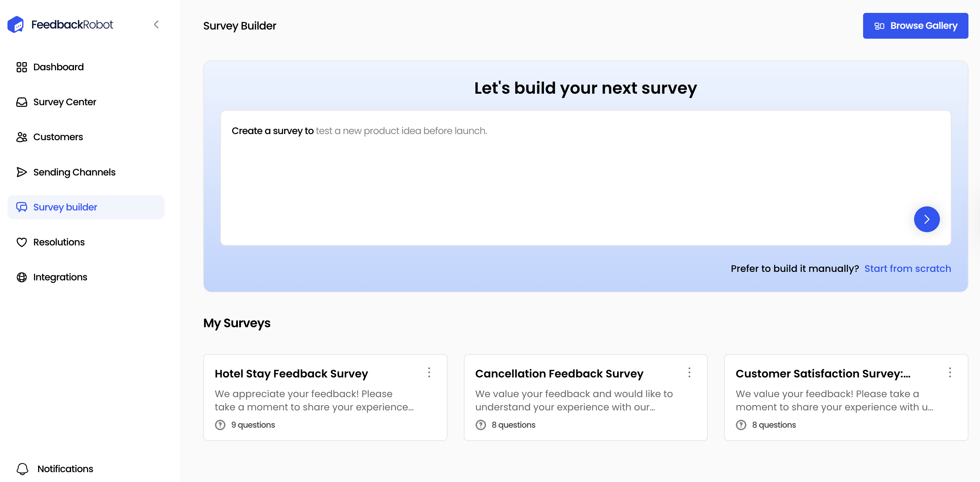980x482 pixels.
Task: Open the Dashboard icon in sidebar
Action: (x=22, y=67)
